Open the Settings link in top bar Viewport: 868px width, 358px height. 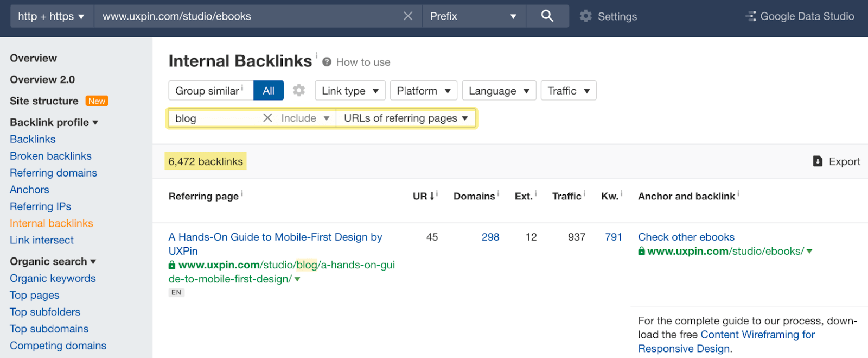point(617,16)
